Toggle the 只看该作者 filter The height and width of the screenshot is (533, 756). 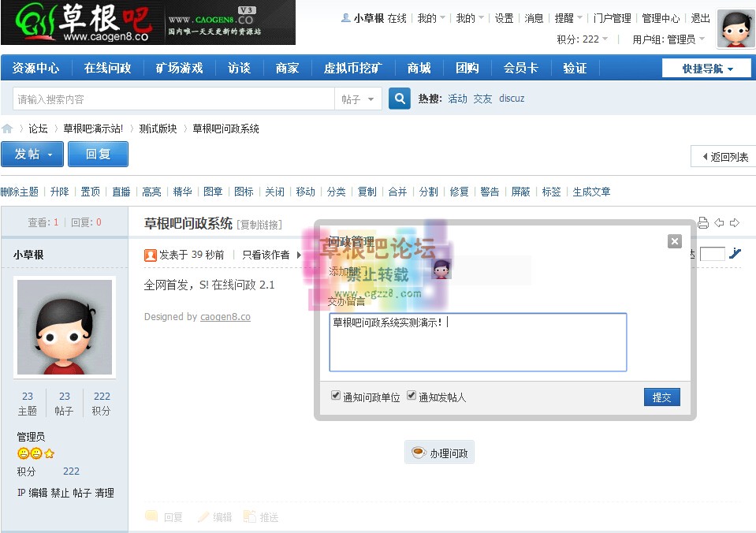point(265,255)
